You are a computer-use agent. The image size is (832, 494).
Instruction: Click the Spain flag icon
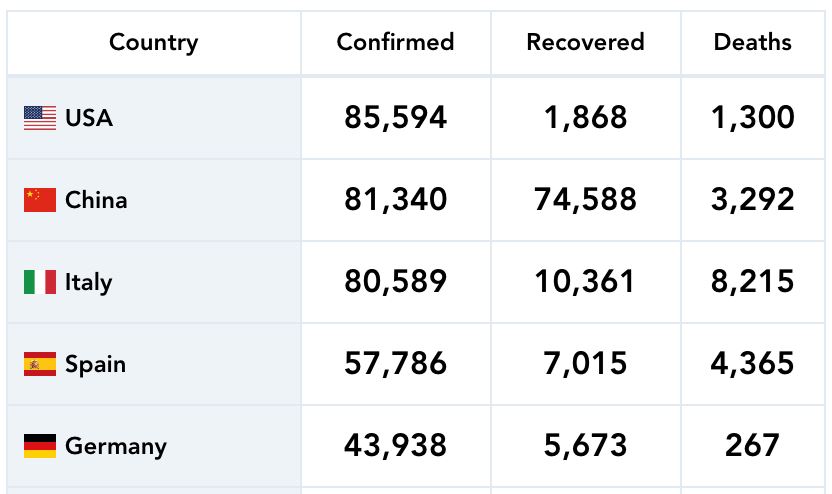click(40, 364)
